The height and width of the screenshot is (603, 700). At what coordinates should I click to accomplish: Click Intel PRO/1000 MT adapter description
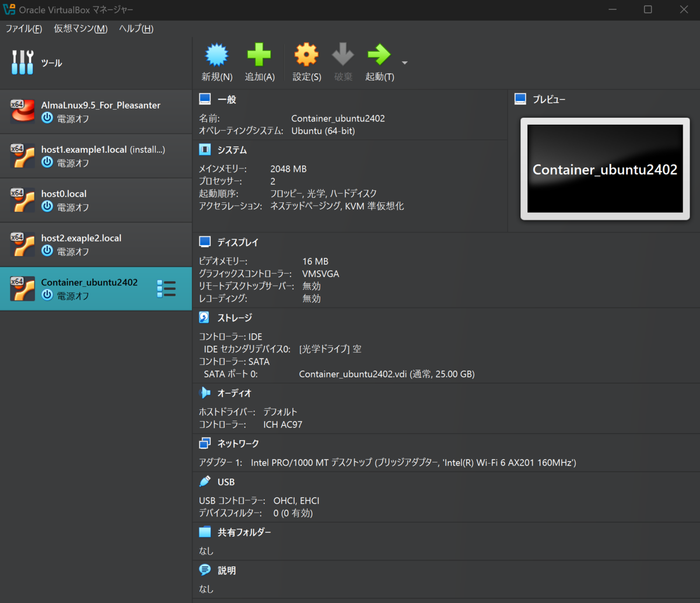(414, 462)
